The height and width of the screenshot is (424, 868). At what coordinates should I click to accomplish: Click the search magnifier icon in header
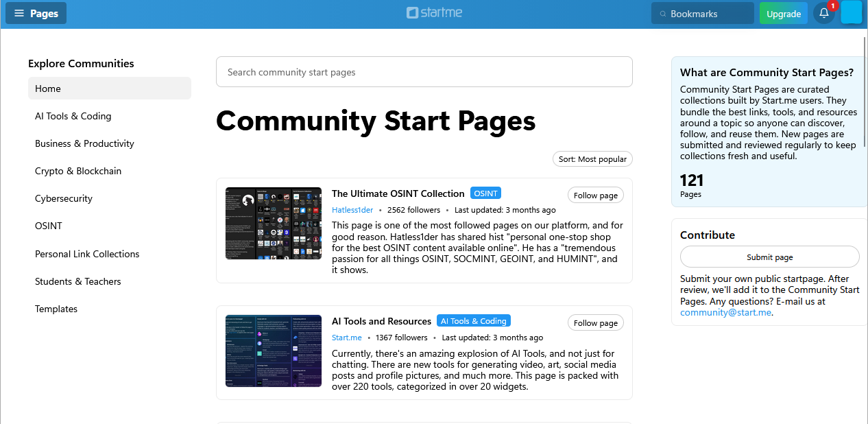click(663, 14)
